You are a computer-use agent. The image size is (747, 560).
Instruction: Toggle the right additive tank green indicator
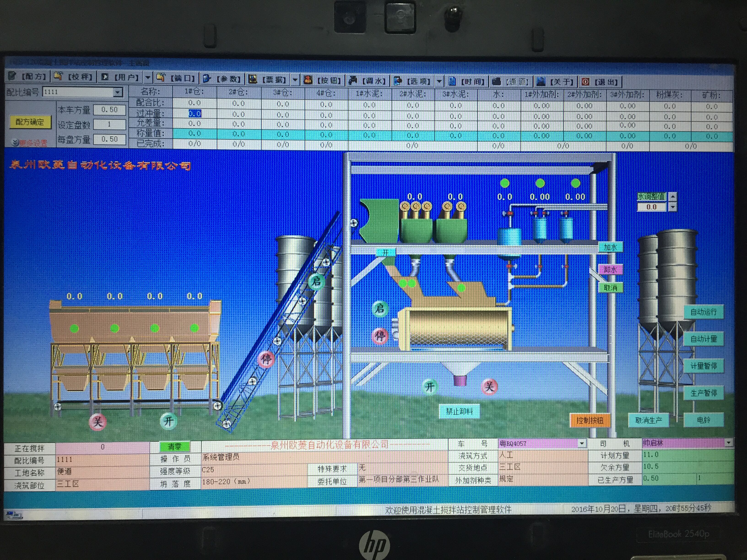575,183
